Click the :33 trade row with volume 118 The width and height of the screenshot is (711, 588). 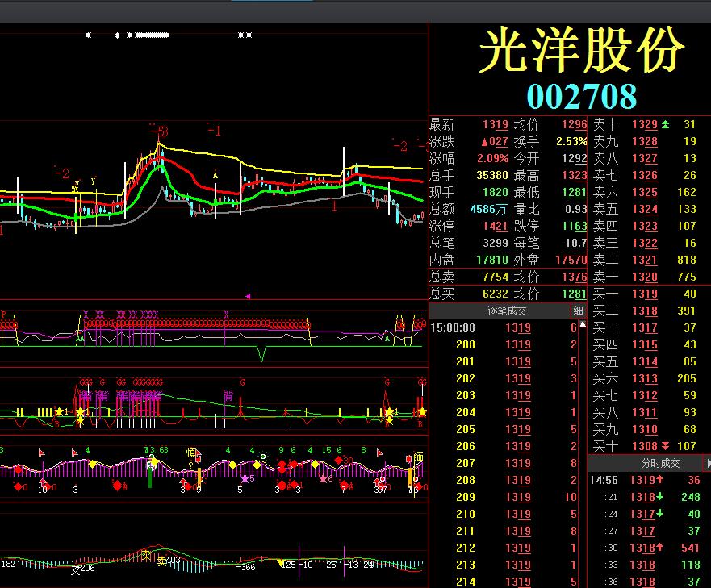650,565
